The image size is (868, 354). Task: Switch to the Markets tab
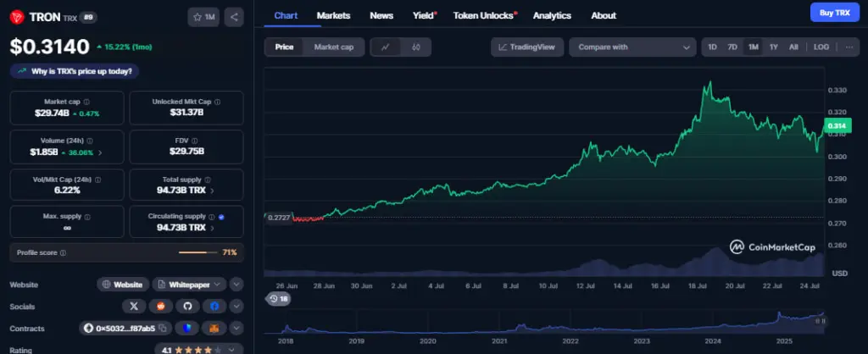pyautogui.click(x=333, y=15)
